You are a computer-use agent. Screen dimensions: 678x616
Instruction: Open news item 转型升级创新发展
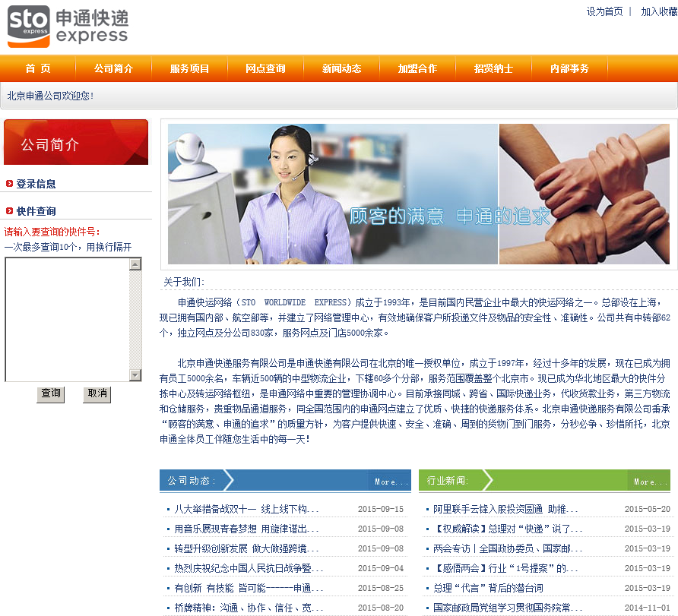click(x=246, y=548)
